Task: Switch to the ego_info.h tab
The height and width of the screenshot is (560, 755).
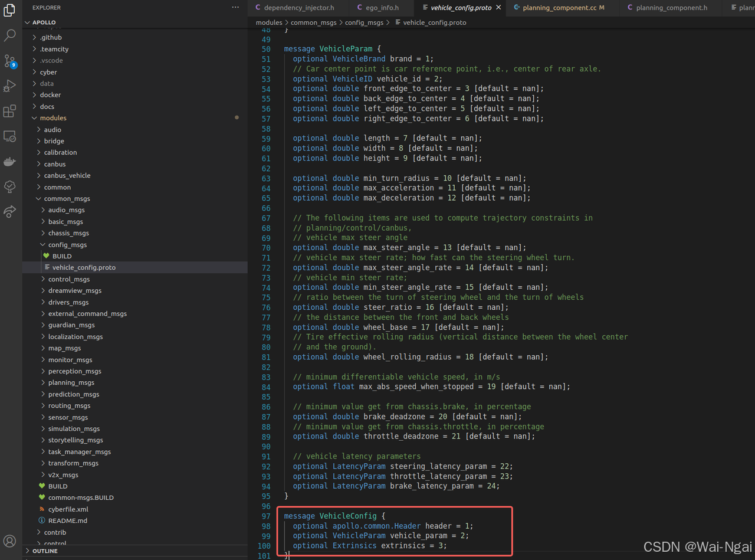Action: (x=379, y=8)
